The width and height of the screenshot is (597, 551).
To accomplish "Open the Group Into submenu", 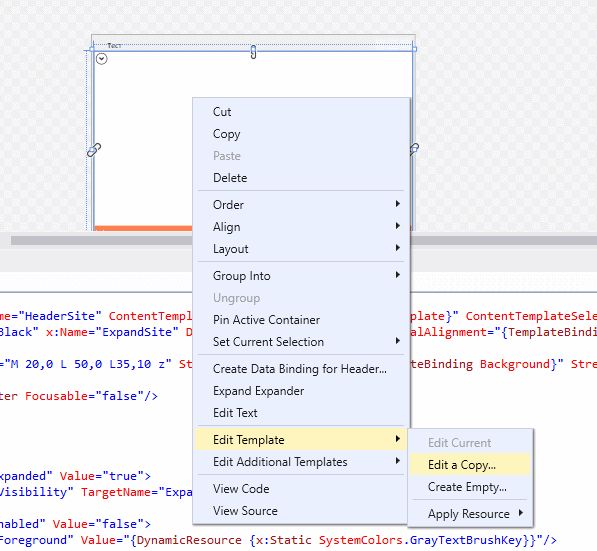I will [x=301, y=276].
